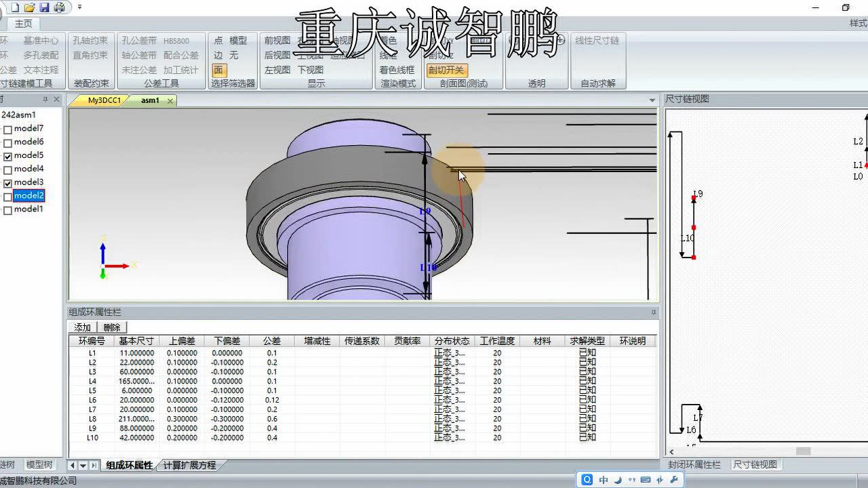Screen dimensions: 868x488
Task: Click 线性尺寸链 auto solve tool
Action: click(597, 41)
